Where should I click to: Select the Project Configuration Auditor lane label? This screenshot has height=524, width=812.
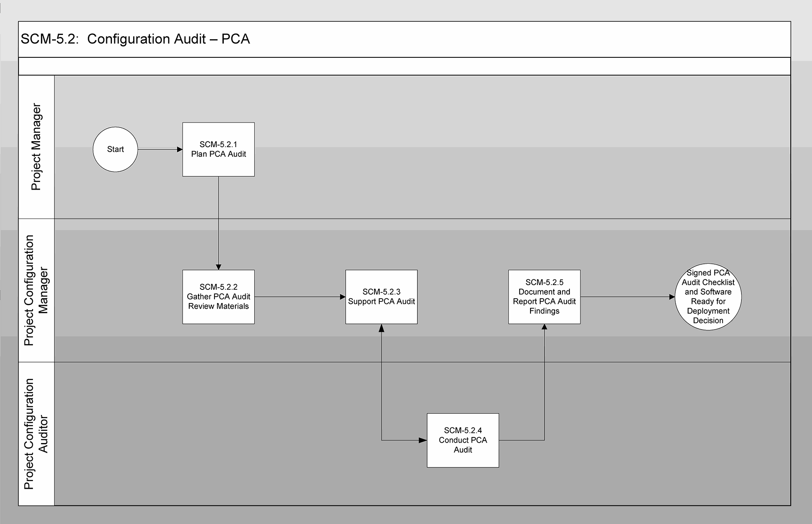pos(36,434)
